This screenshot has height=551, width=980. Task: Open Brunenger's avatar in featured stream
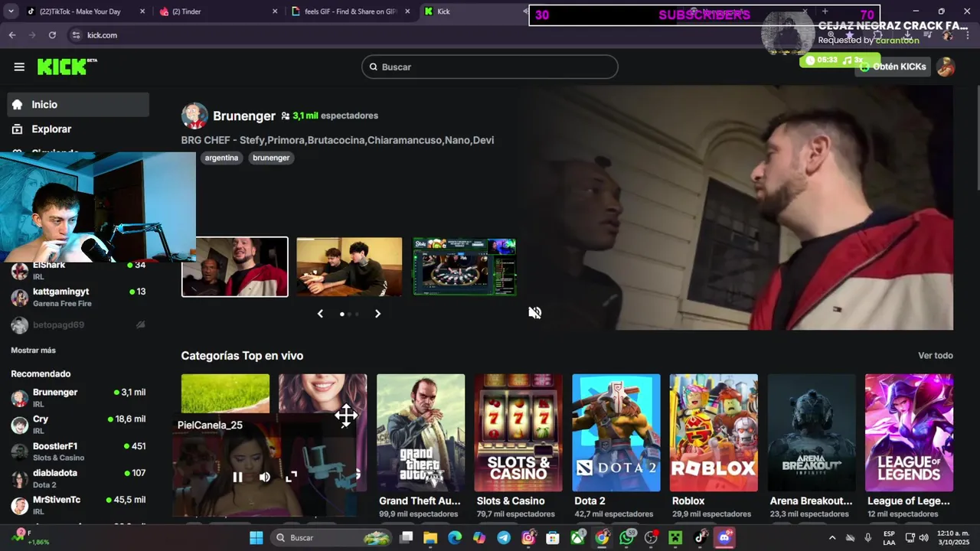(x=194, y=116)
